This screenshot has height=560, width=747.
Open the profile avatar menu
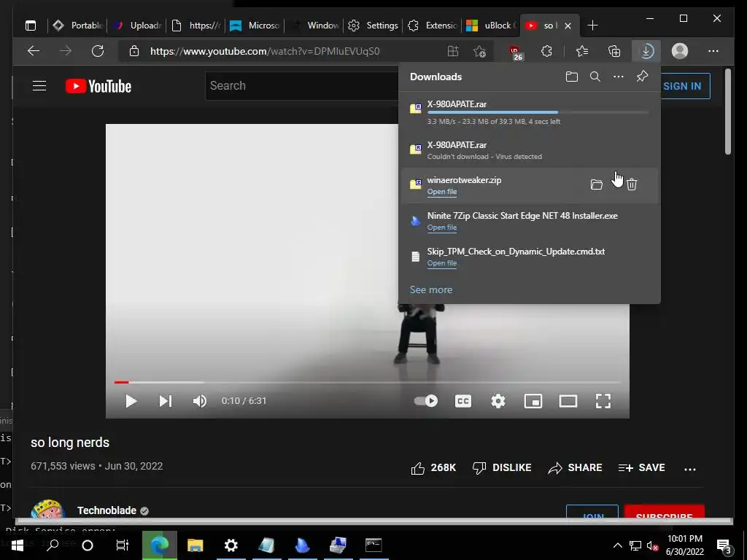(680, 51)
